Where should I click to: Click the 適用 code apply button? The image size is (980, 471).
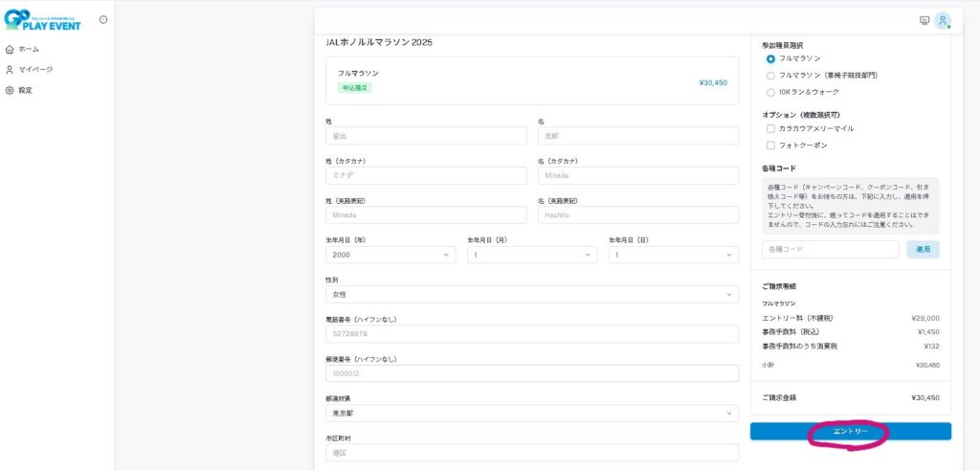924,250
